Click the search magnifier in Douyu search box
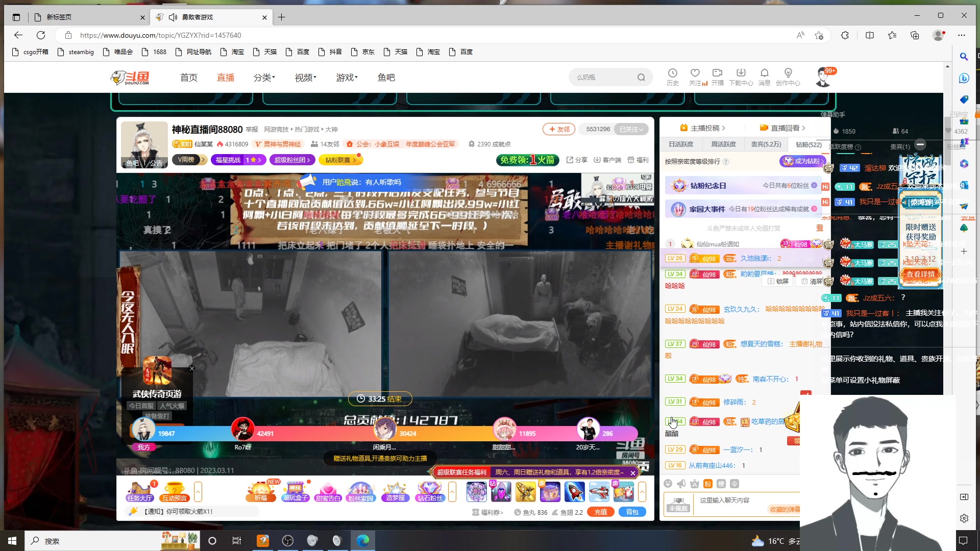This screenshot has width=980, height=551. point(641,78)
